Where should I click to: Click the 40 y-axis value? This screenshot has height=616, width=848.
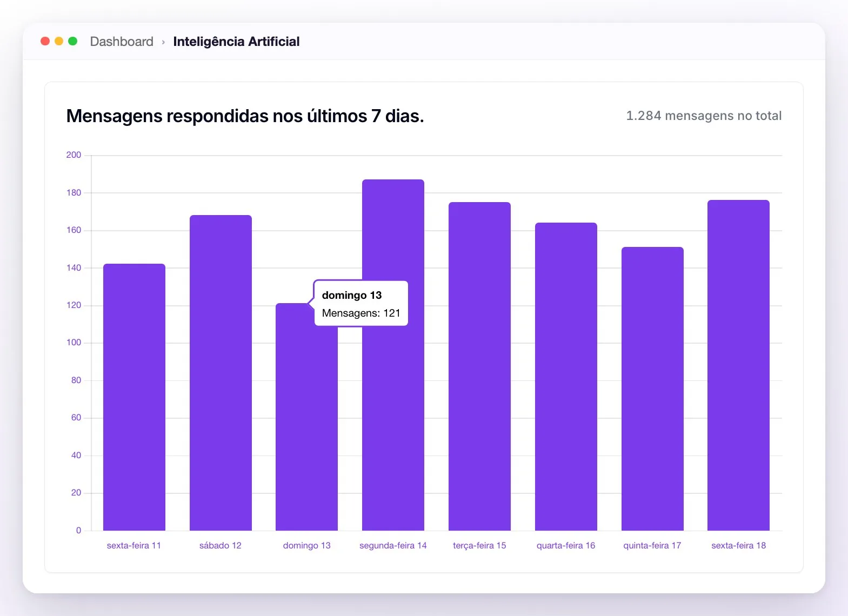76,456
